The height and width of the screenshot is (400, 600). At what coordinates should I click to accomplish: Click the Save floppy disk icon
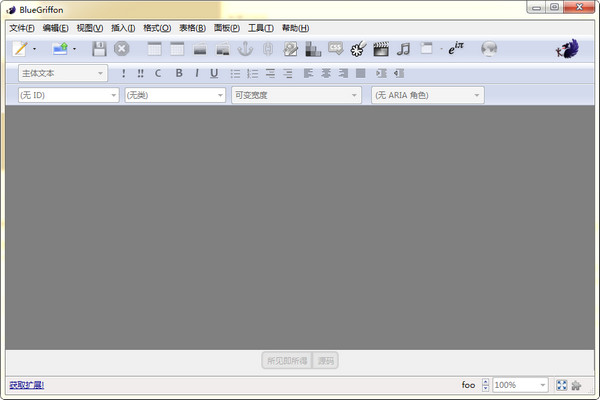click(x=98, y=48)
